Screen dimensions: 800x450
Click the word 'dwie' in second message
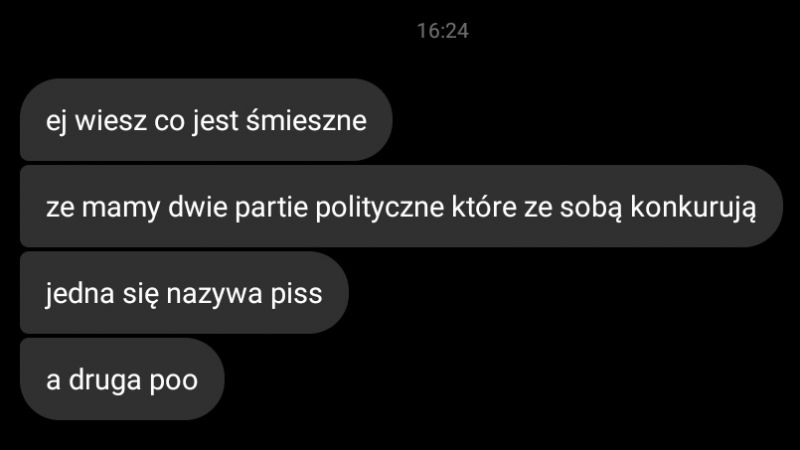[x=197, y=207]
